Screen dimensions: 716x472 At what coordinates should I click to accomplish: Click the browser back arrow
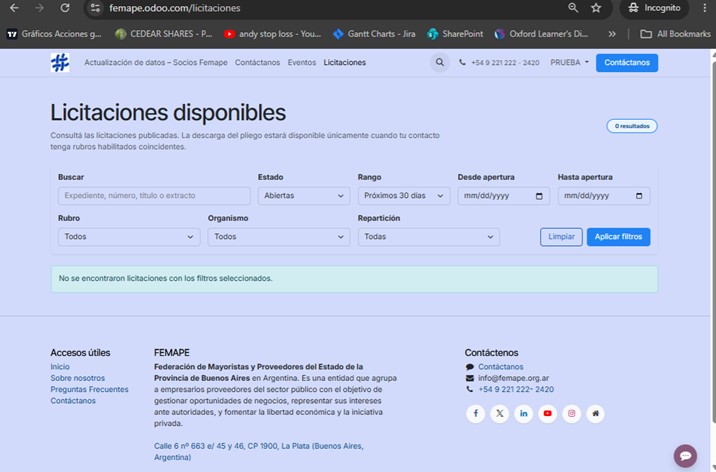coord(14,8)
